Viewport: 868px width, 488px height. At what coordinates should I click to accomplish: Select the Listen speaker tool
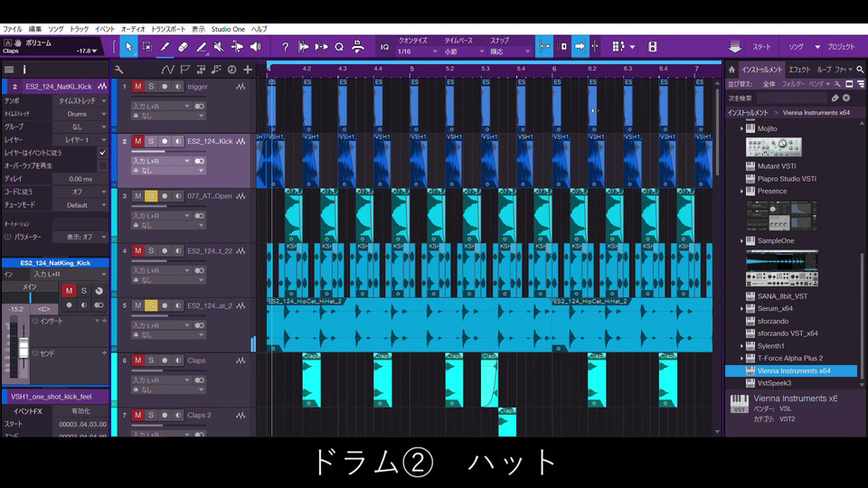tap(256, 47)
